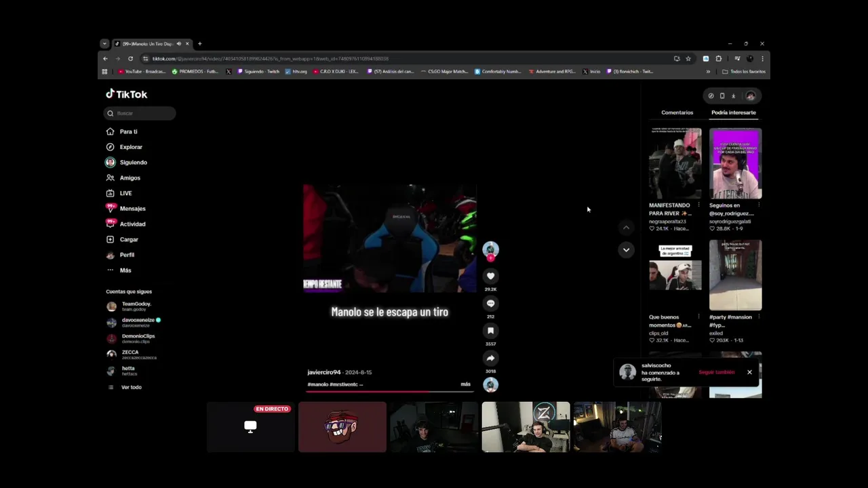The image size is (868, 488).
Task: Open video comments bubble icon
Action: (x=490, y=304)
